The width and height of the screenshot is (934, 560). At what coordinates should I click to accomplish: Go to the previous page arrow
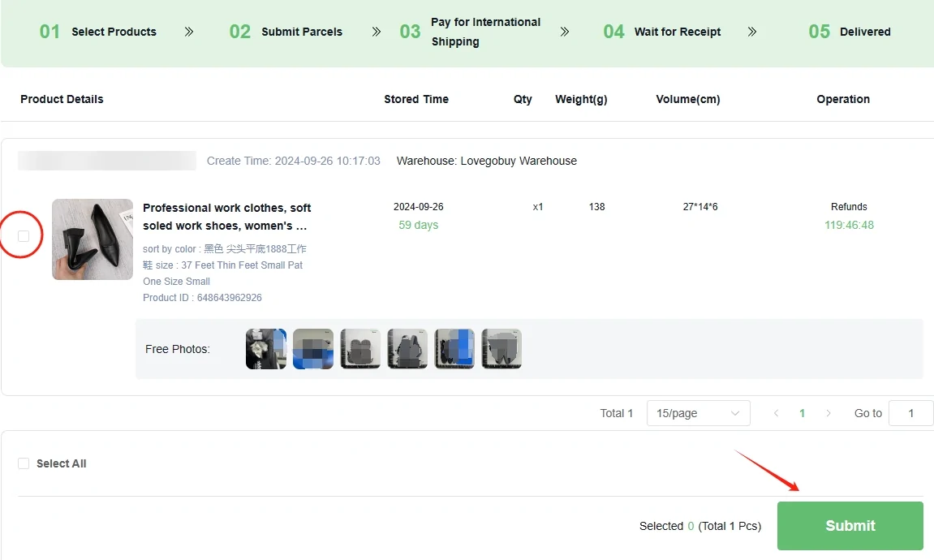pyautogui.click(x=776, y=413)
